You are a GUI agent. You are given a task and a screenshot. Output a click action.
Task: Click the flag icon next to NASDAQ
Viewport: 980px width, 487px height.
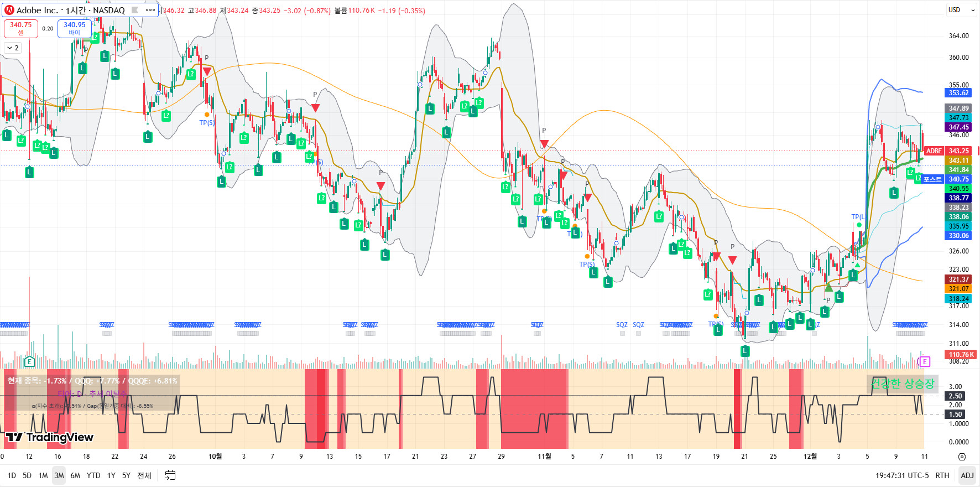pyautogui.click(x=134, y=10)
